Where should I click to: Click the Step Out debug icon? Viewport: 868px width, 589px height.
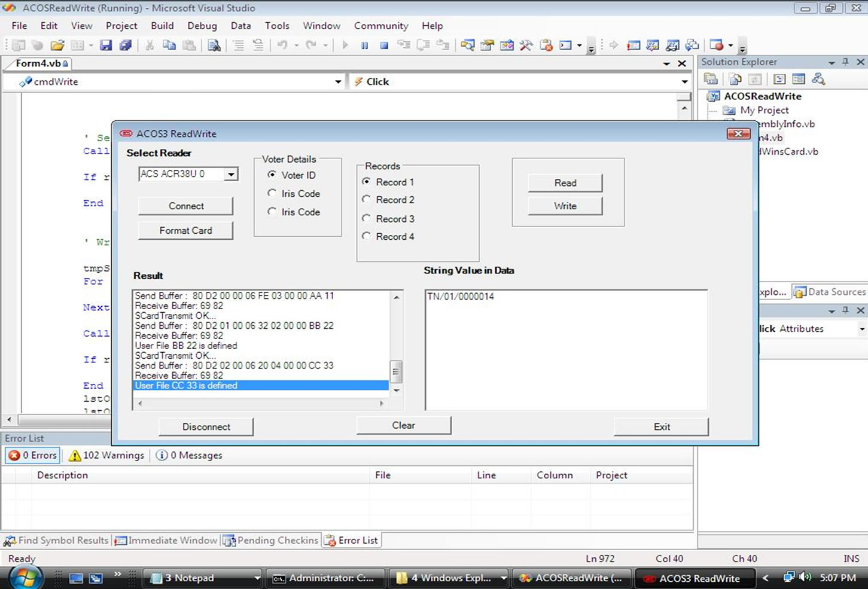tap(443, 45)
